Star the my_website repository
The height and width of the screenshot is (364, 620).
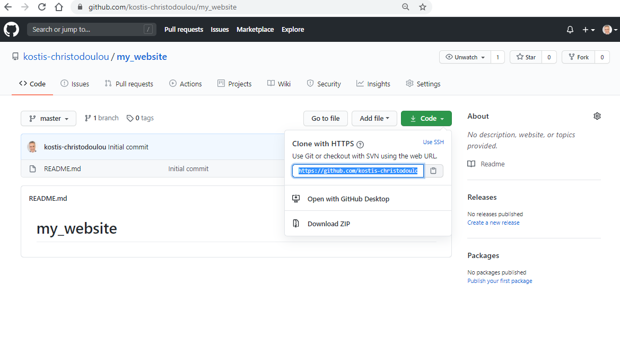coord(525,57)
